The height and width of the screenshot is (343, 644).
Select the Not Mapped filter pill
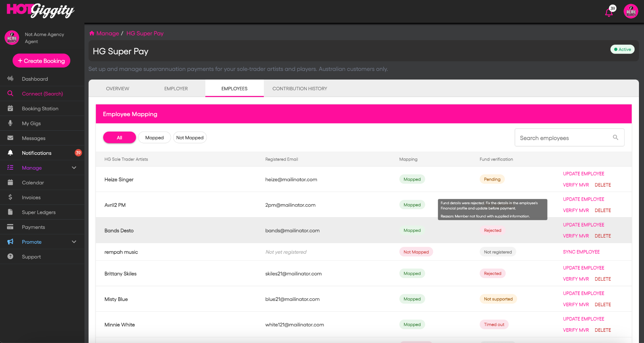pyautogui.click(x=190, y=138)
